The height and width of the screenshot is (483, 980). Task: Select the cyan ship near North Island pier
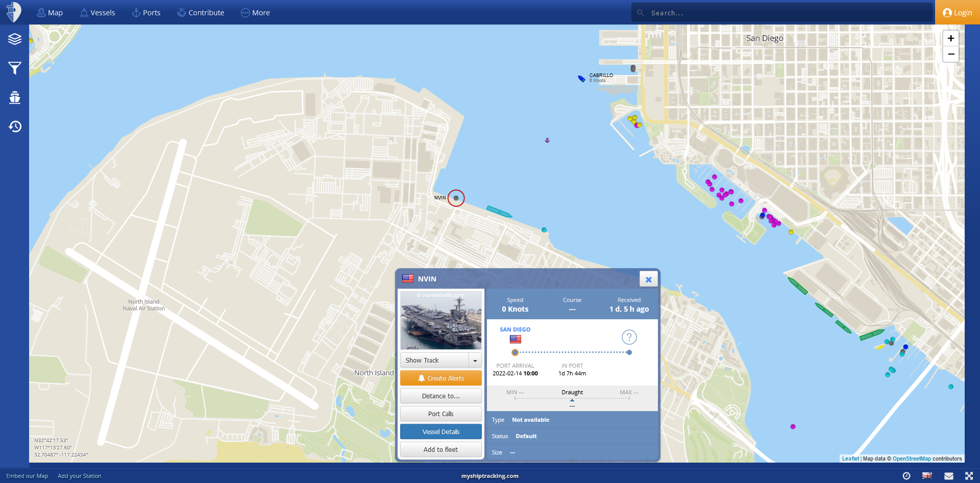[x=499, y=211]
